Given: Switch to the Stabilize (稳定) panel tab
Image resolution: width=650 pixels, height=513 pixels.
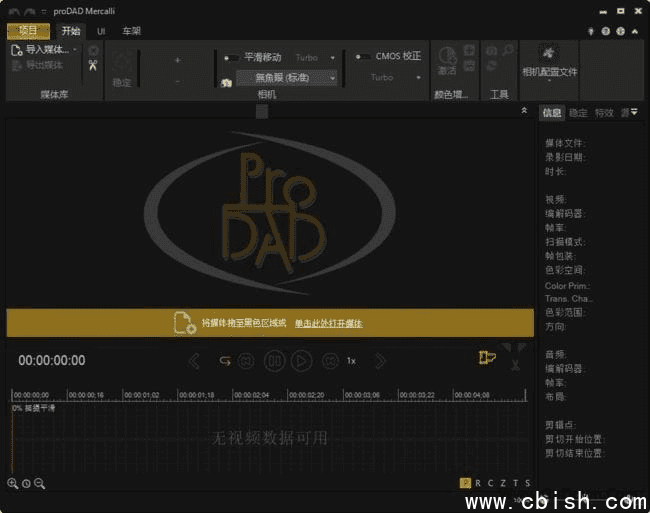Looking at the screenshot, I should coord(578,113).
